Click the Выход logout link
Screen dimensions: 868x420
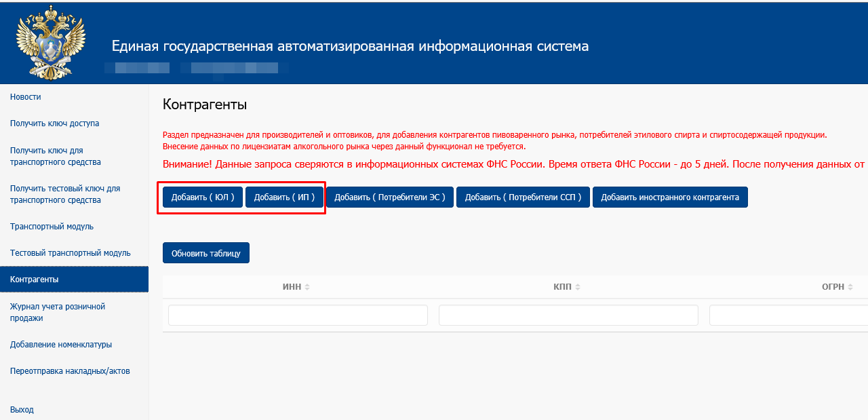[x=22, y=410]
